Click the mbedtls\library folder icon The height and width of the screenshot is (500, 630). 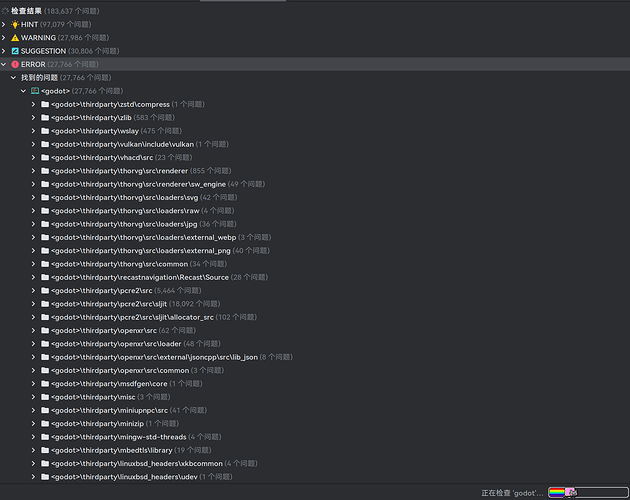[x=45, y=450]
